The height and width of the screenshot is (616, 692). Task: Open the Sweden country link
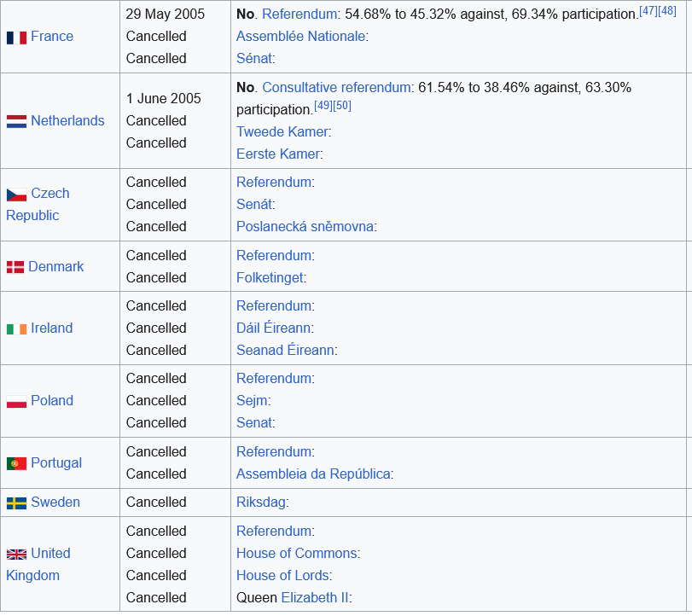click(55, 502)
